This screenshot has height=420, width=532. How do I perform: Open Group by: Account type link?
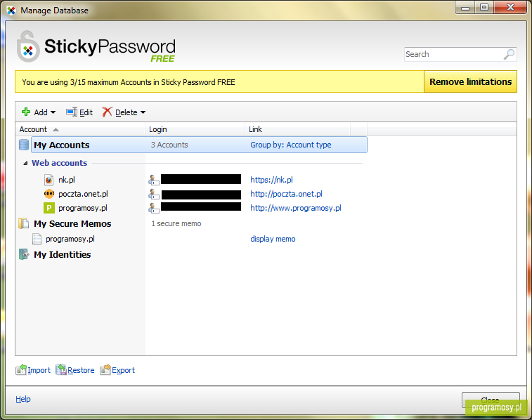pyautogui.click(x=291, y=145)
